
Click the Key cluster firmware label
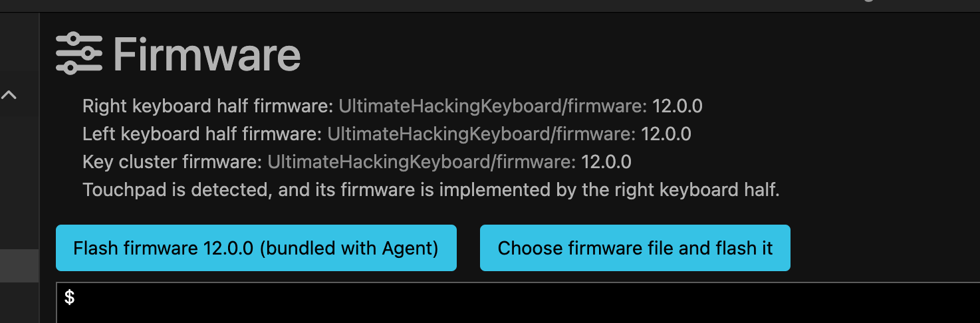[172, 162]
